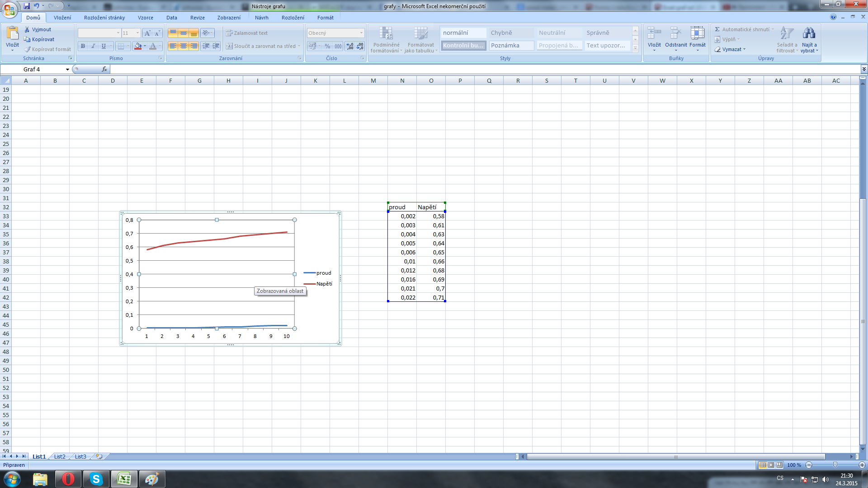
Task: Expand the Automatické shrnutí dropdown arrow
Action: (x=773, y=29)
